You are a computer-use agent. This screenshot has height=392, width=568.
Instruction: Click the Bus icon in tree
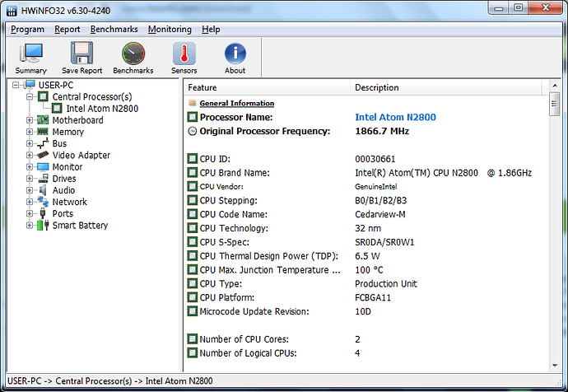43,143
